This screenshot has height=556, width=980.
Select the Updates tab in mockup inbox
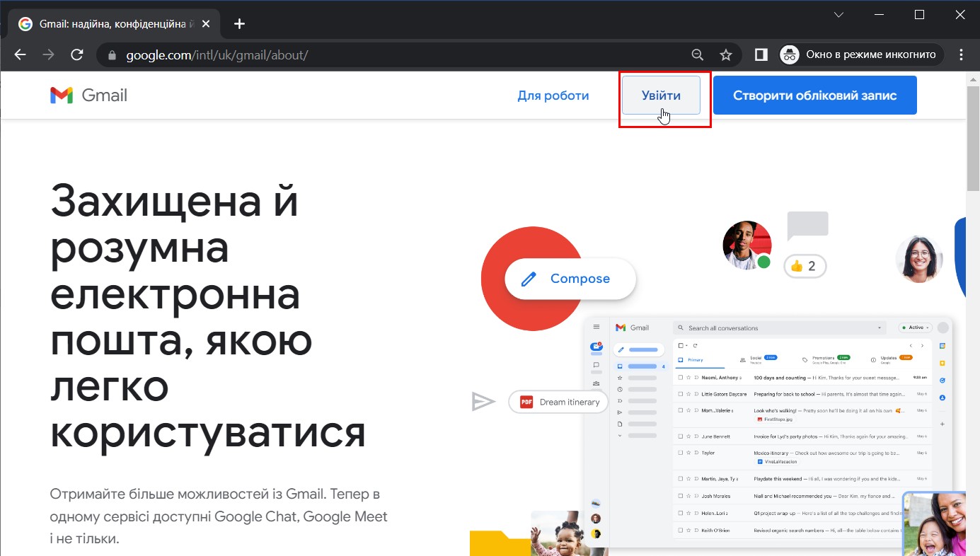891,359
